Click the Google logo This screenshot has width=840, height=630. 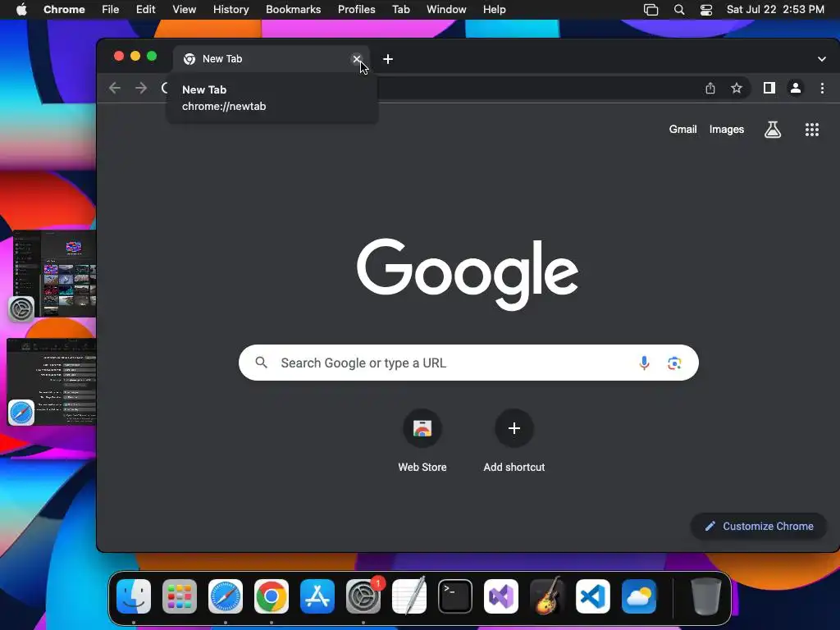click(468, 274)
